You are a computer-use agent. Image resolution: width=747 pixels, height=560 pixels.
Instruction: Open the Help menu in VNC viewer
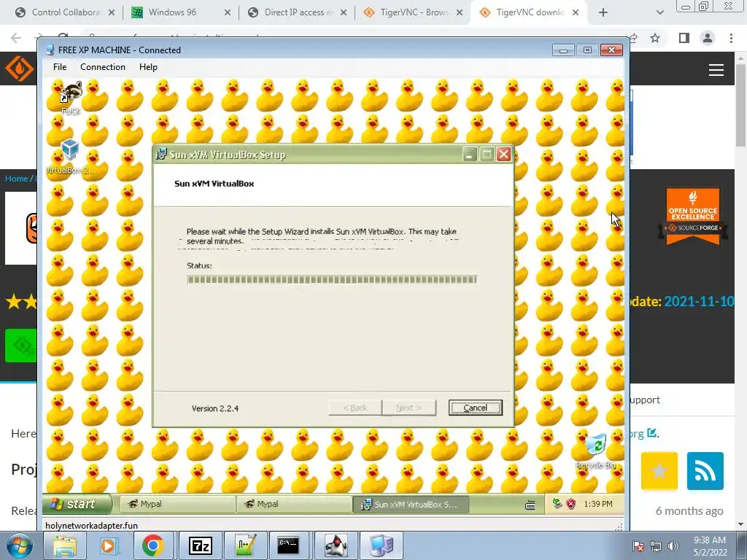[x=148, y=67]
